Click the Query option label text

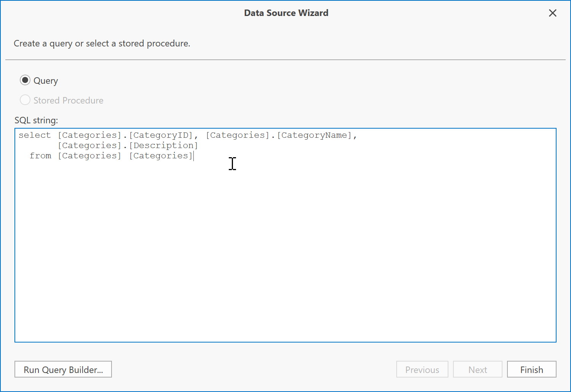point(46,81)
